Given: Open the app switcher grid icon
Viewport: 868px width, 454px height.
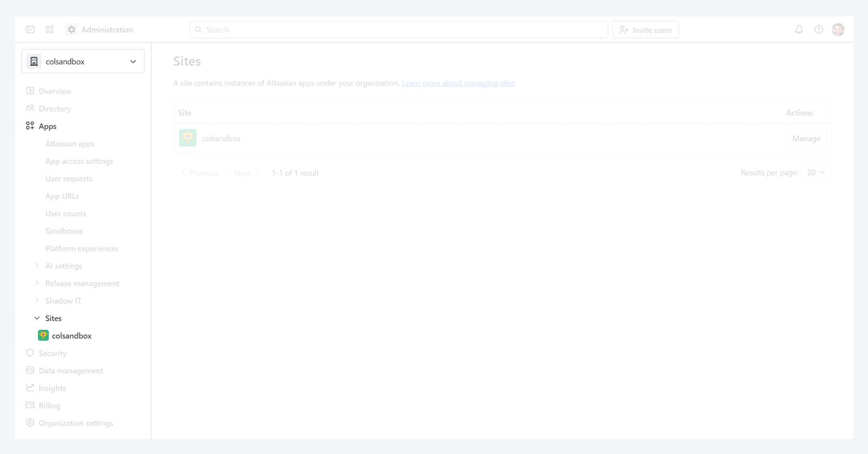Looking at the screenshot, I should [50, 29].
